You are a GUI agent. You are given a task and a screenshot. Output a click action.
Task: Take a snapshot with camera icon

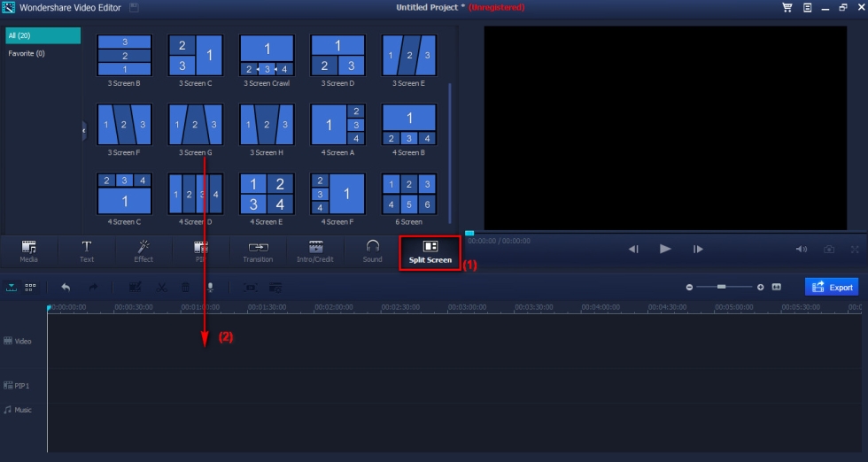[x=829, y=250]
